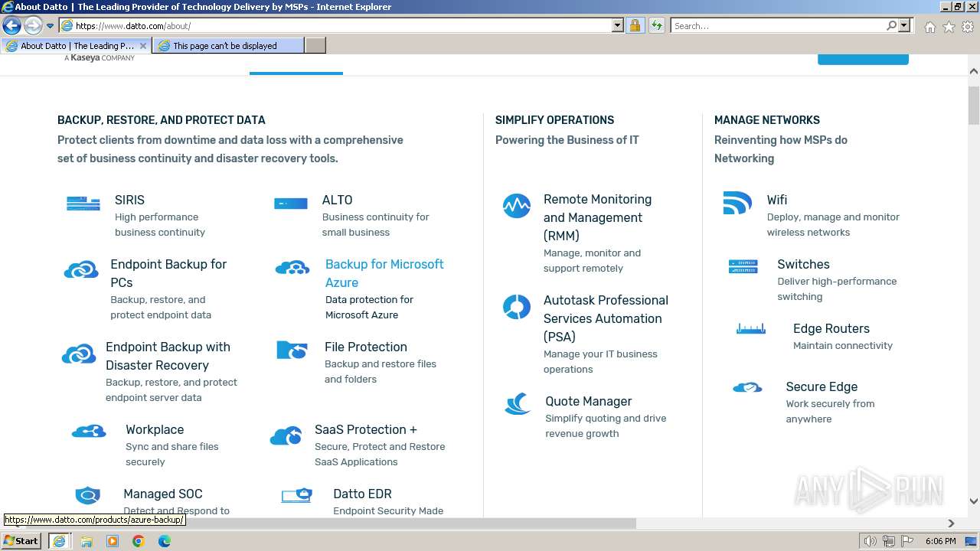
Task: Click the Secure Edge cloud icon
Action: tap(747, 387)
